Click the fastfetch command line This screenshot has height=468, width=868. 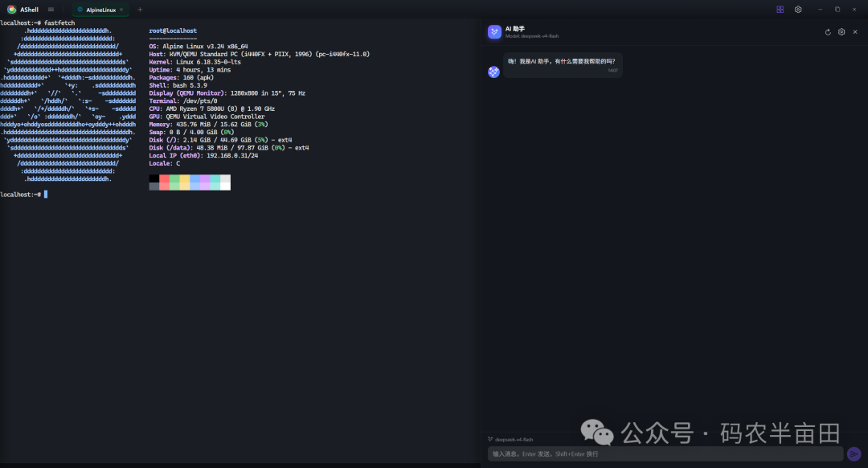(x=38, y=23)
